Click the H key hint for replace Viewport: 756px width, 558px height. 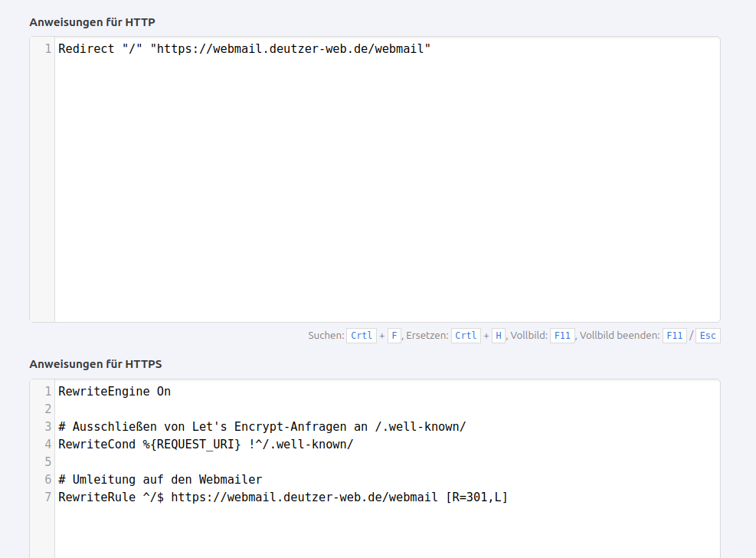[x=499, y=336]
